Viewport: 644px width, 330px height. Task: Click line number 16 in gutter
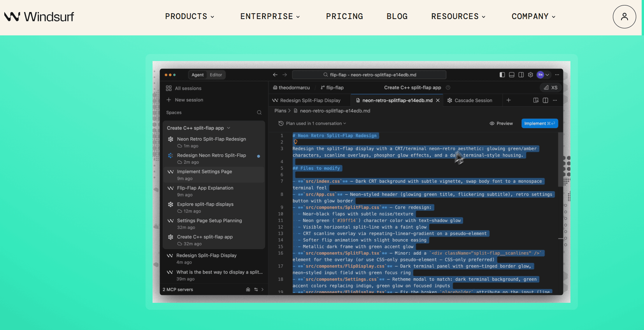281,253
